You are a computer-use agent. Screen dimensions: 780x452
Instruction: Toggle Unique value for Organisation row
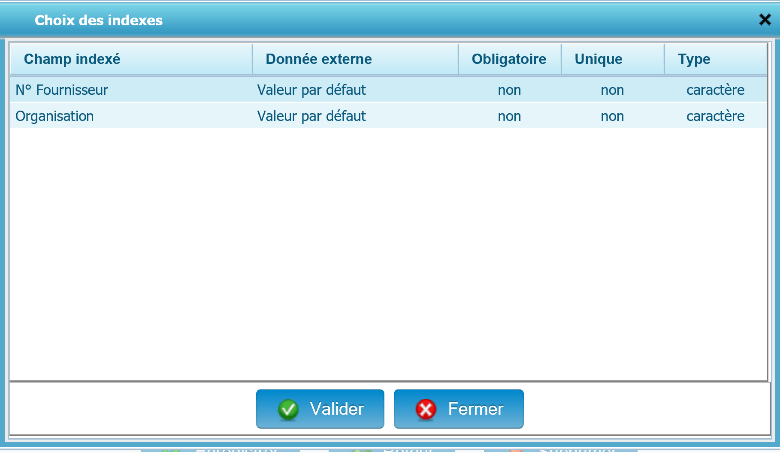coord(612,116)
